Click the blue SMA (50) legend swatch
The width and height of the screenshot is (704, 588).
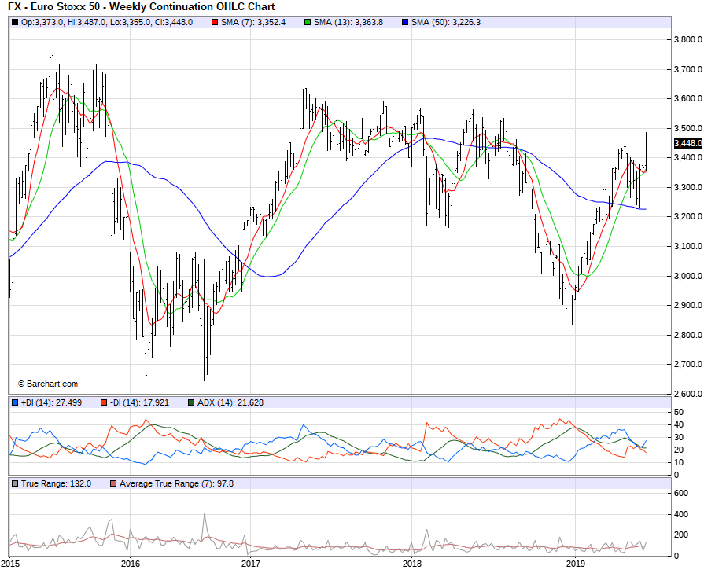405,22
